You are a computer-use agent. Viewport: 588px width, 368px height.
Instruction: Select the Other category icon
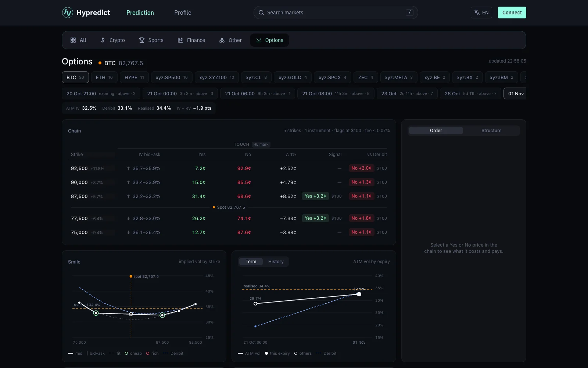pyautogui.click(x=222, y=40)
